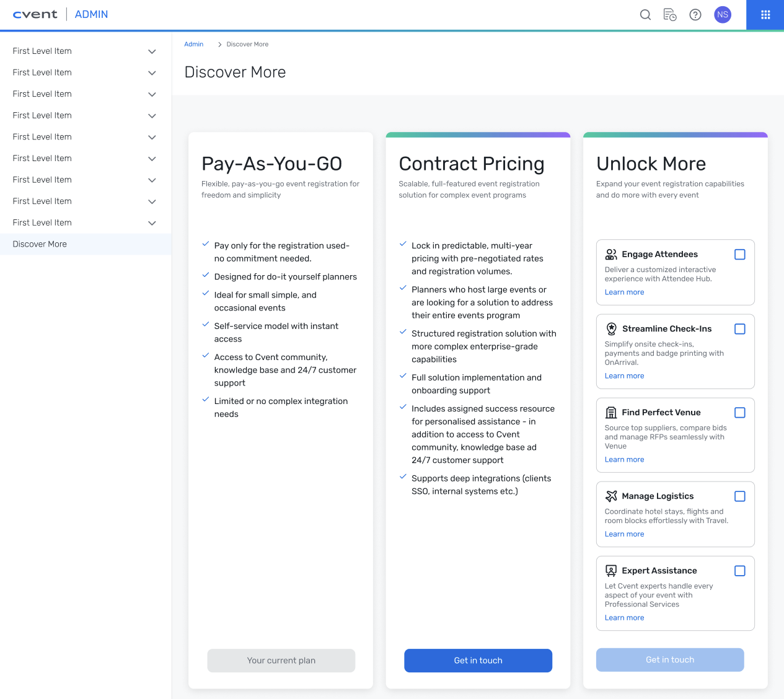Click the ADMIN header label
784x699 pixels.
click(x=91, y=14)
